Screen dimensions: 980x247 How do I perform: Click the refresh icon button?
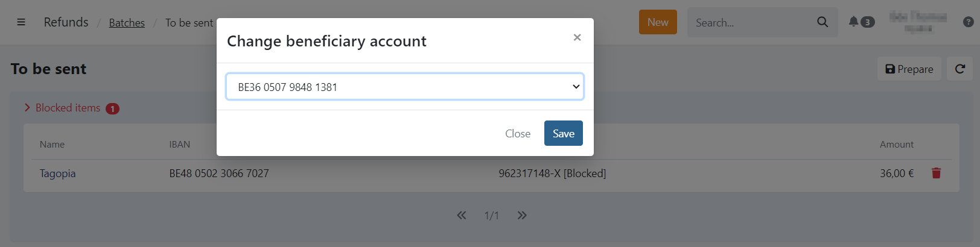pos(959,69)
